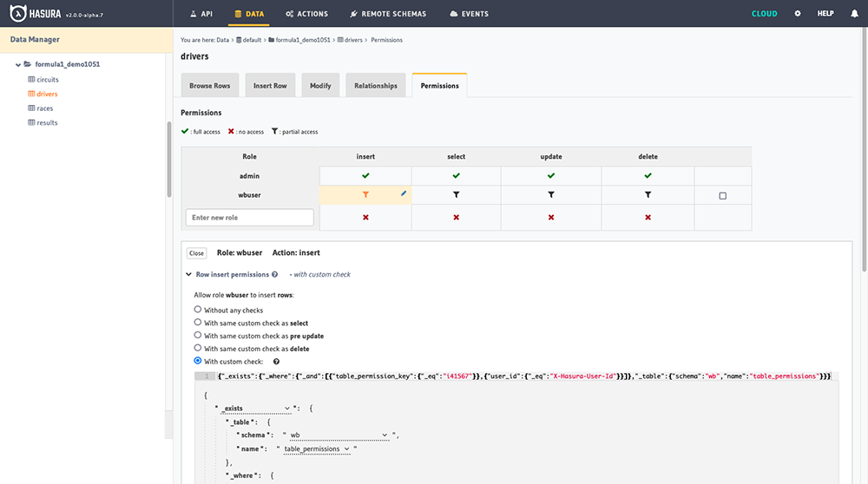This screenshot has width=868, height=484.
Task: Select Without any checks option
Action: coord(198,310)
